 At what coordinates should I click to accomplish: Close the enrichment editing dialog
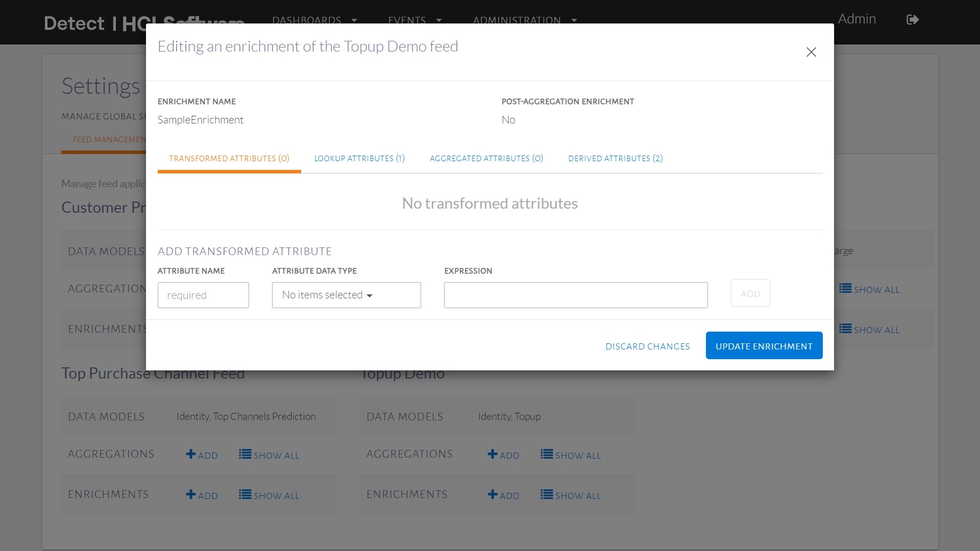coord(811,52)
